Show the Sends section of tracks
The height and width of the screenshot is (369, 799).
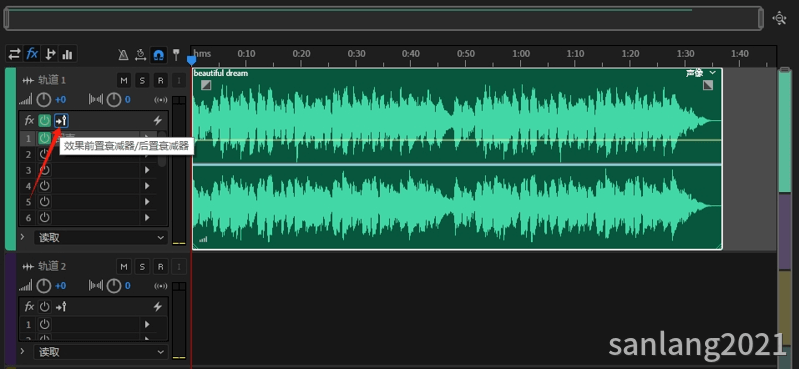tap(50, 54)
